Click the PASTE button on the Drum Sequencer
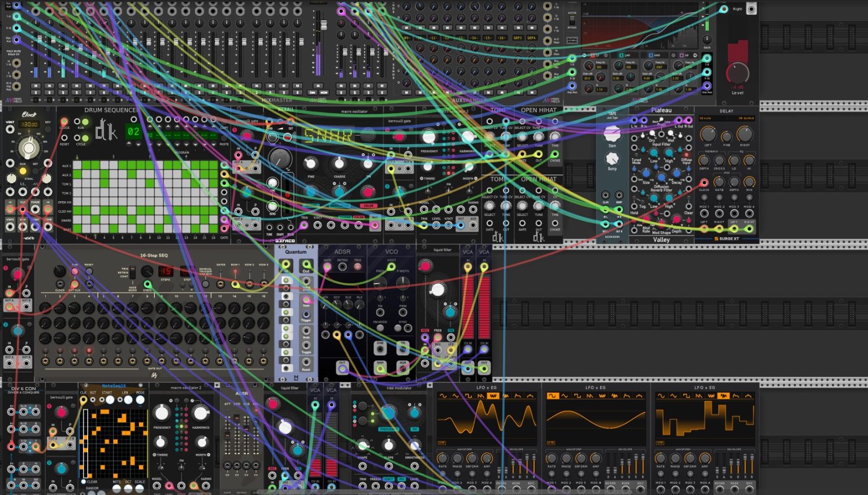 pos(224,139)
